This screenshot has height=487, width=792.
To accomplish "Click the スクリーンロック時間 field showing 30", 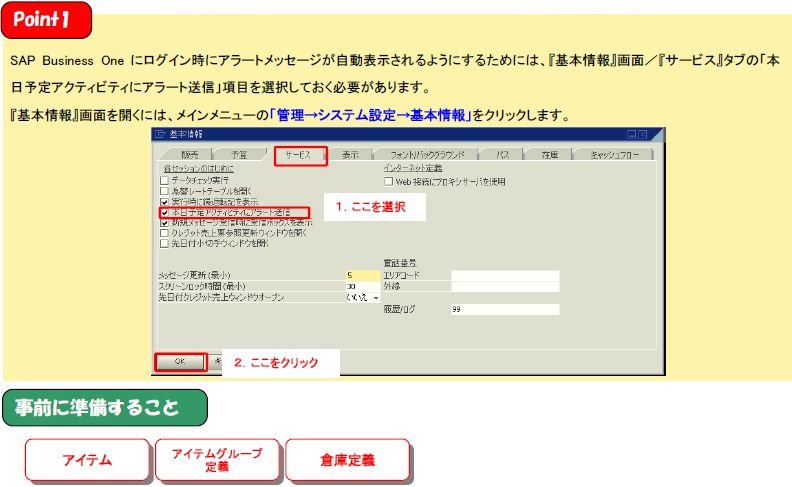I will [x=363, y=286].
